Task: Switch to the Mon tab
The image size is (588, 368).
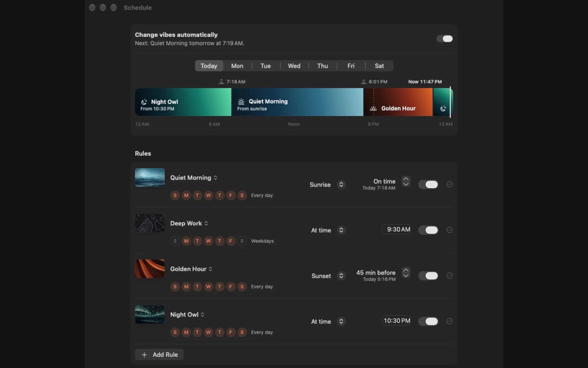Action: (237, 66)
